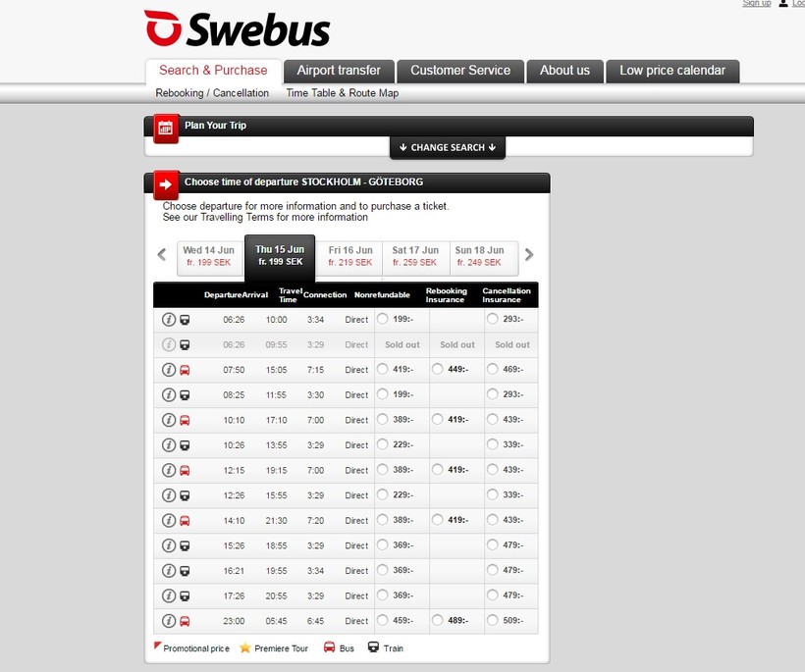This screenshot has width=805, height=672.
Task: Click red bus icon on 10:10 departure row
Action: (185, 420)
